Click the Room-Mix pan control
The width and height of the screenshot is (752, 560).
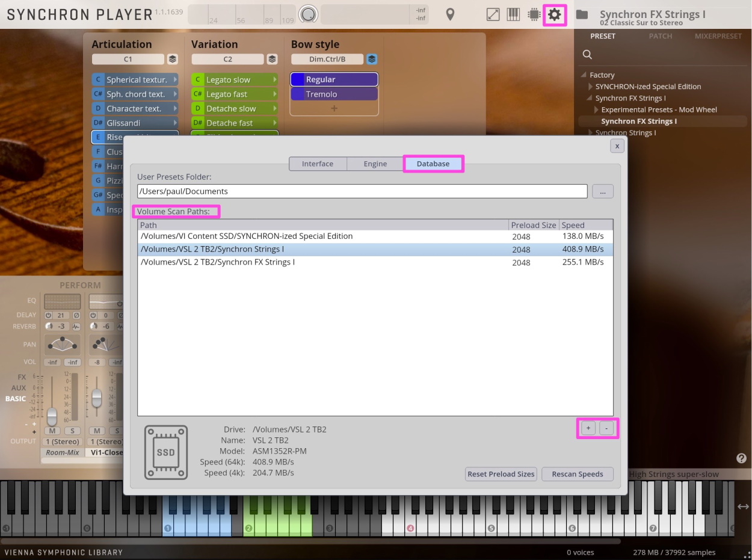[x=63, y=345]
